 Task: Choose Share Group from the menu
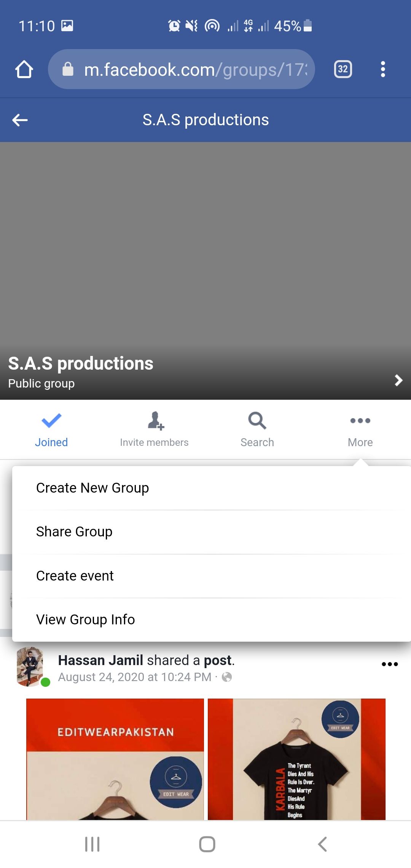click(74, 531)
